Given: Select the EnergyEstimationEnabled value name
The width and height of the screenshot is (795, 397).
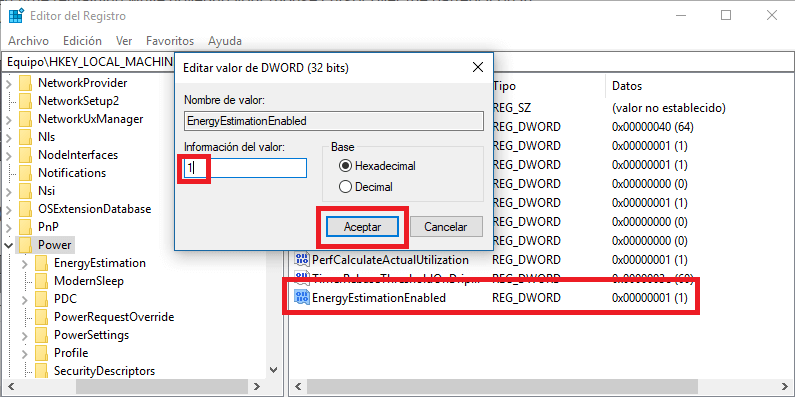Looking at the screenshot, I should pyautogui.click(x=379, y=298).
